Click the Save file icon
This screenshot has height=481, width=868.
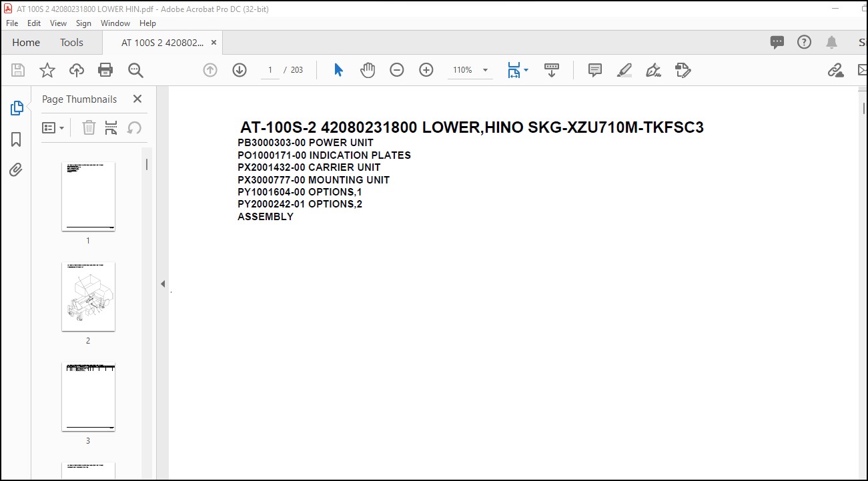(x=18, y=70)
